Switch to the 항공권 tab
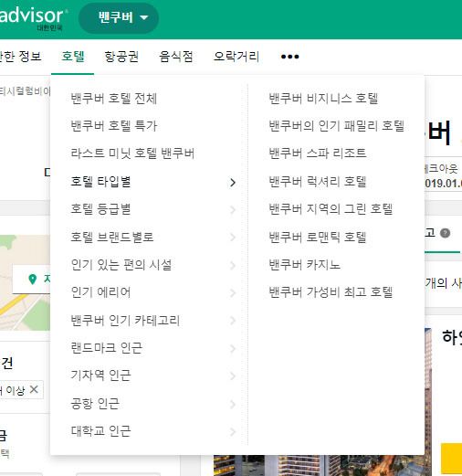The image size is (462, 476). (x=121, y=57)
